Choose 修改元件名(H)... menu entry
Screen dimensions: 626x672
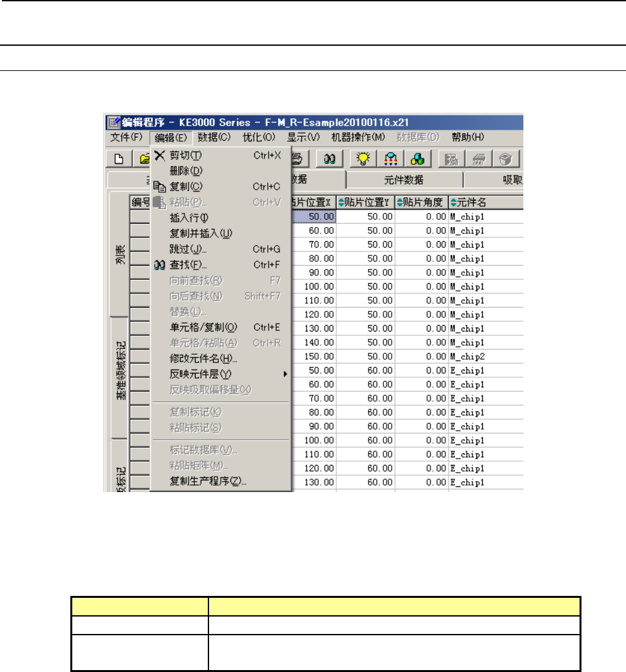(x=221, y=359)
